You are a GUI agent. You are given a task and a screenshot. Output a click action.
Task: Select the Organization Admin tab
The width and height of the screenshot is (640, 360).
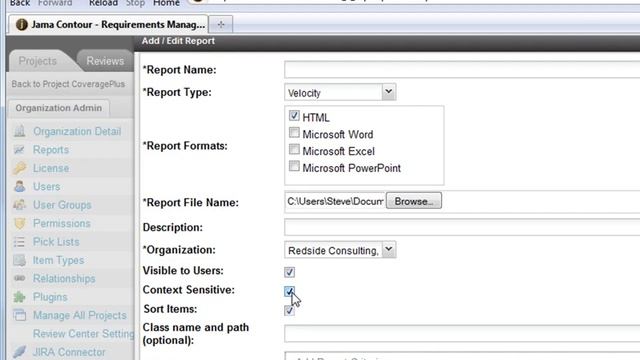coord(59,108)
